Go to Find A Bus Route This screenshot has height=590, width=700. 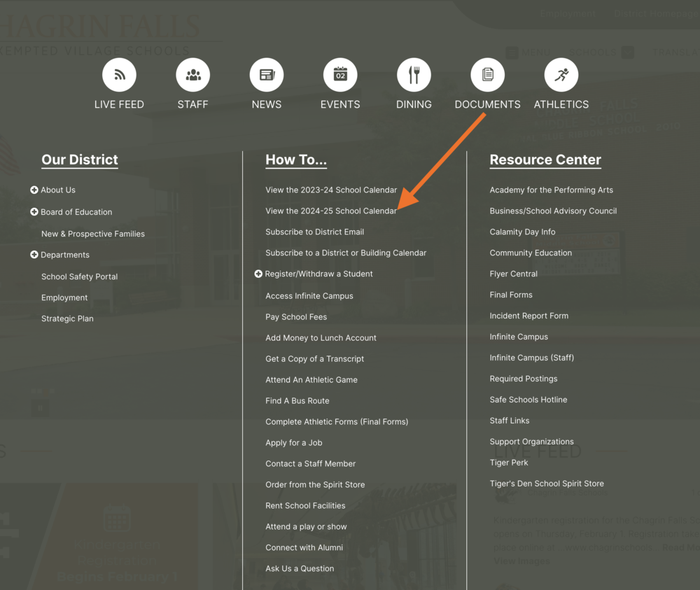297,401
